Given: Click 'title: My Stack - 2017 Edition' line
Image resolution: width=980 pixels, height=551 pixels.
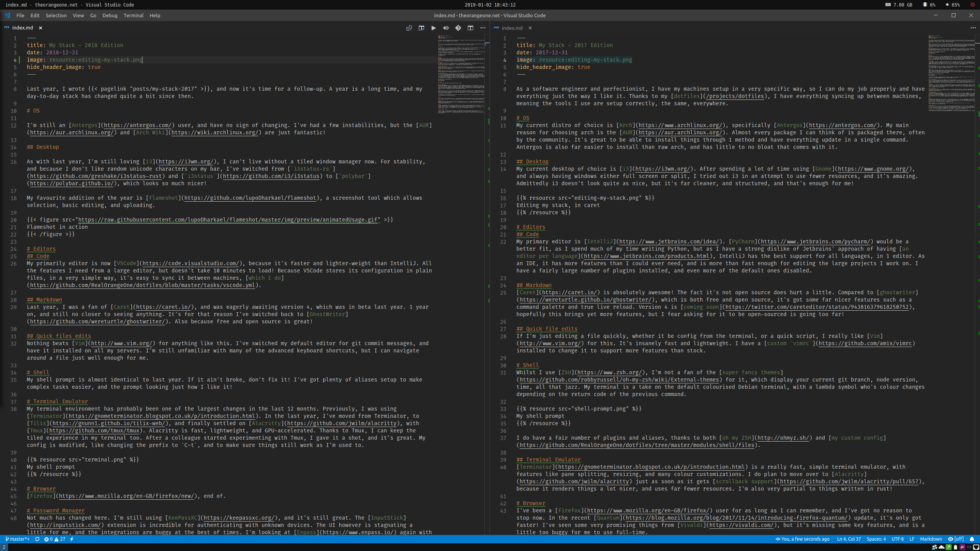Looking at the screenshot, I should coord(565,45).
